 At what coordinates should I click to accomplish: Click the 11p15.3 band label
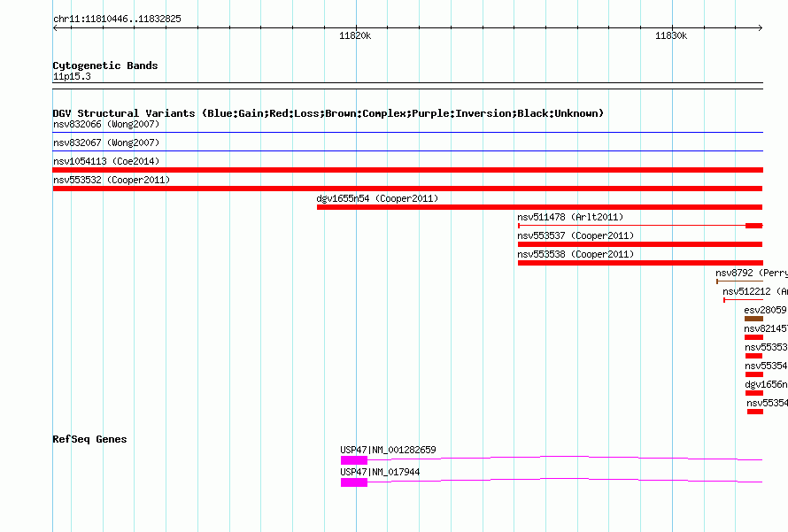[x=72, y=76]
